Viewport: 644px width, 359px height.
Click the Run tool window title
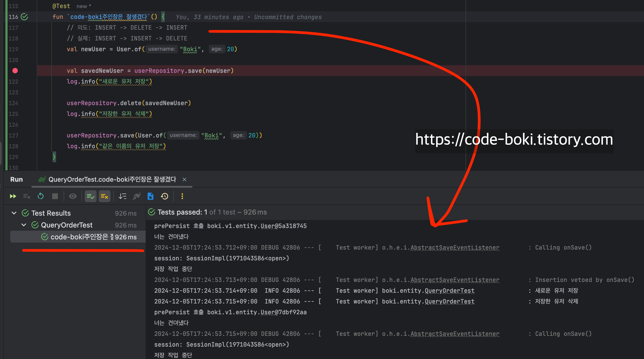pos(16,179)
